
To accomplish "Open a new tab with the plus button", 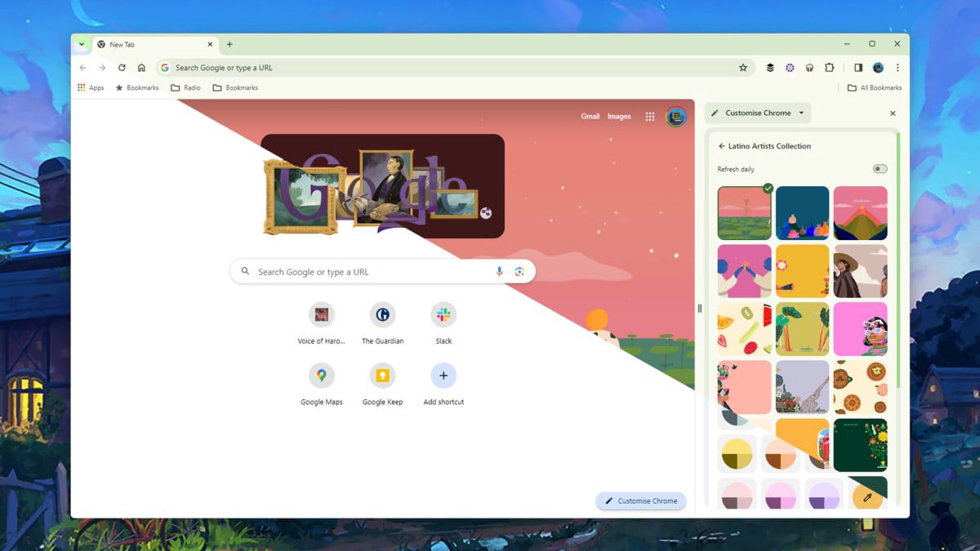I will 229,44.
